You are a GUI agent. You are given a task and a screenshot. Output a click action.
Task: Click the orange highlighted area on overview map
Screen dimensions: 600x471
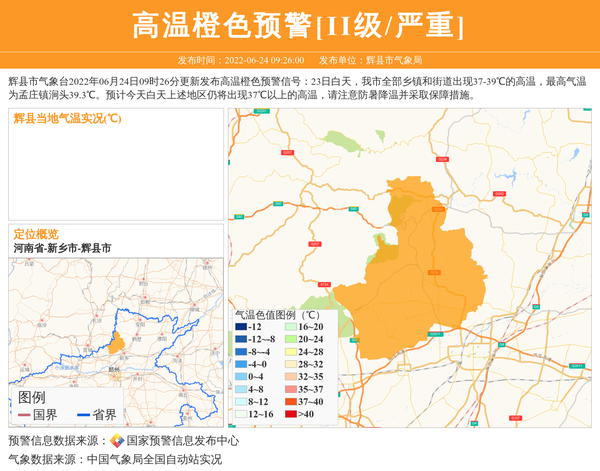click(117, 342)
